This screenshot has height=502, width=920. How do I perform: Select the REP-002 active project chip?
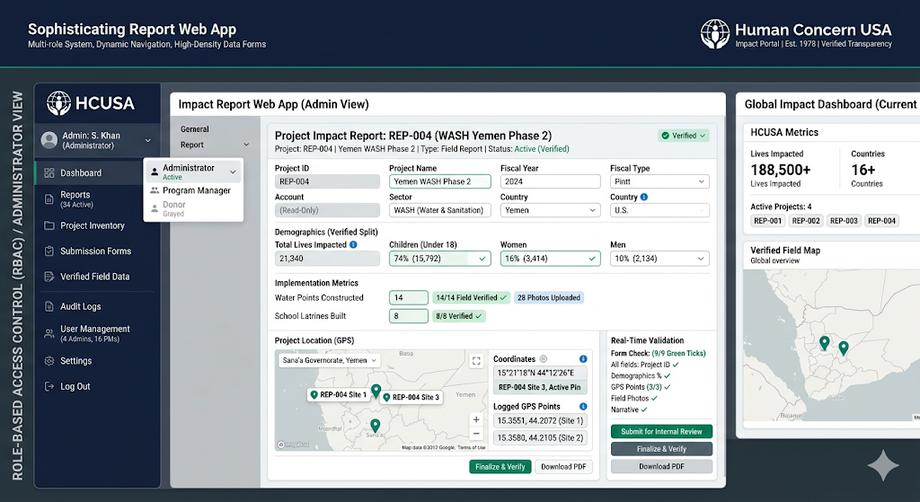[806, 221]
